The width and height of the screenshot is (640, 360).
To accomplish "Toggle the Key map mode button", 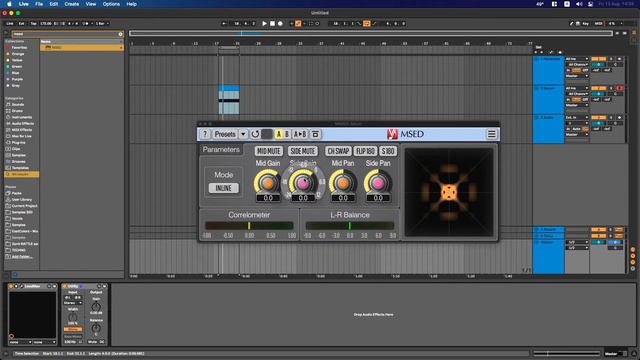I will pos(585,24).
